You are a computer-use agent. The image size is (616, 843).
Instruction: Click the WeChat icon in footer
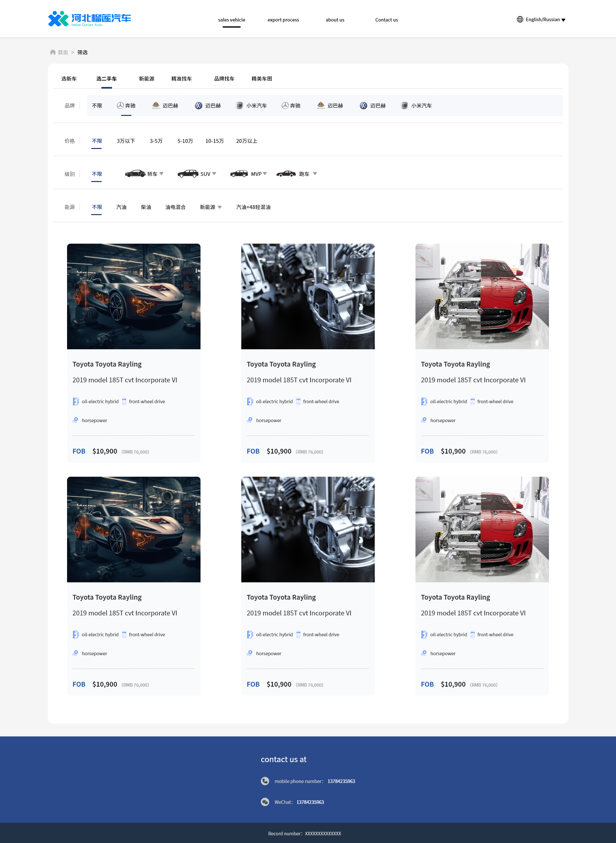click(x=265, y=802)
